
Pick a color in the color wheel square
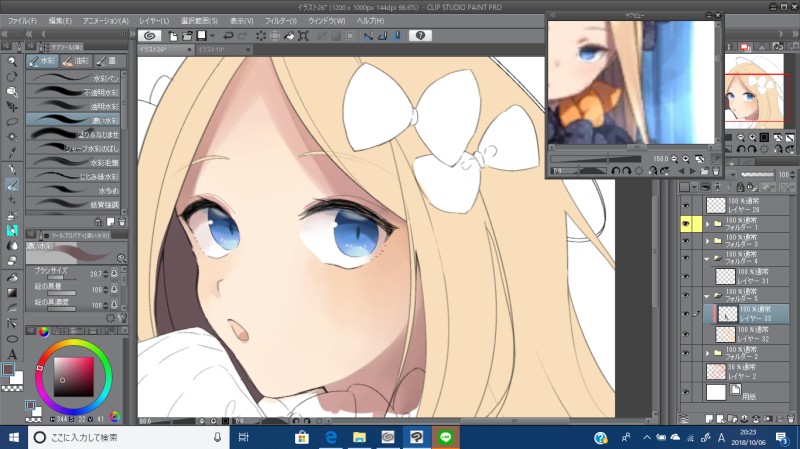(73, 377)
